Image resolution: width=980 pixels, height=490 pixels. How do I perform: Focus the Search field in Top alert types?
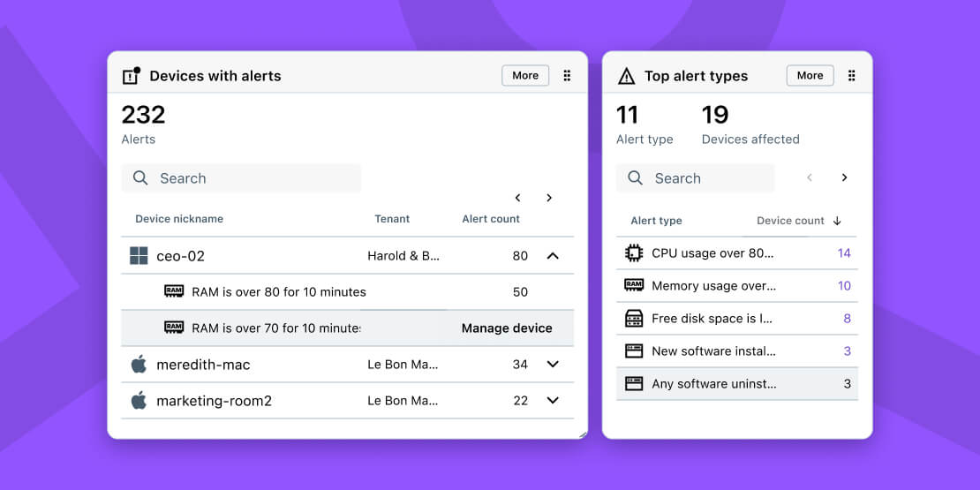coord(695,178)
